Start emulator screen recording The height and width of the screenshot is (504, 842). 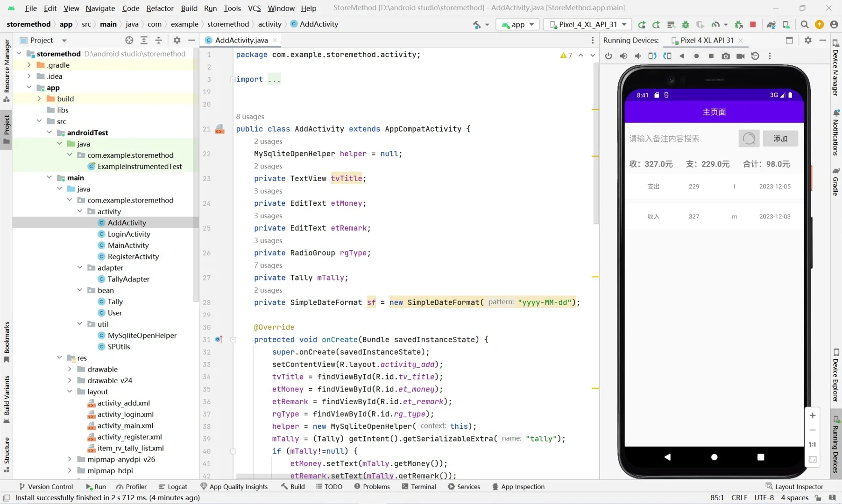coord(741,56)
